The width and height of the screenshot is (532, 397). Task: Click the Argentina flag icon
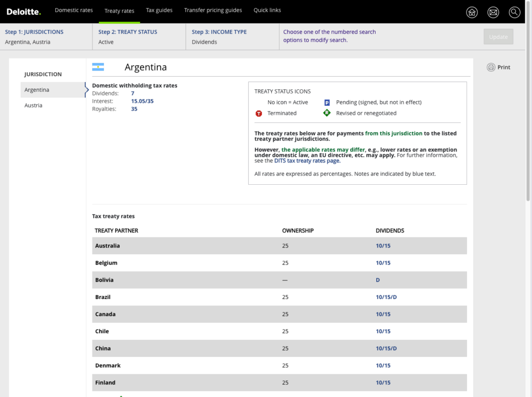(x=98, y=67)
